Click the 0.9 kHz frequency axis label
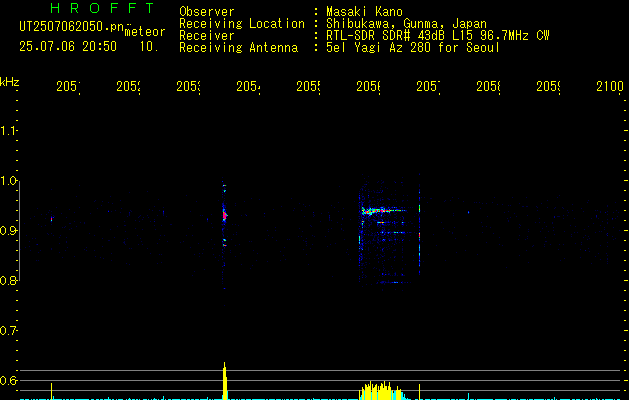 (8, 231)
